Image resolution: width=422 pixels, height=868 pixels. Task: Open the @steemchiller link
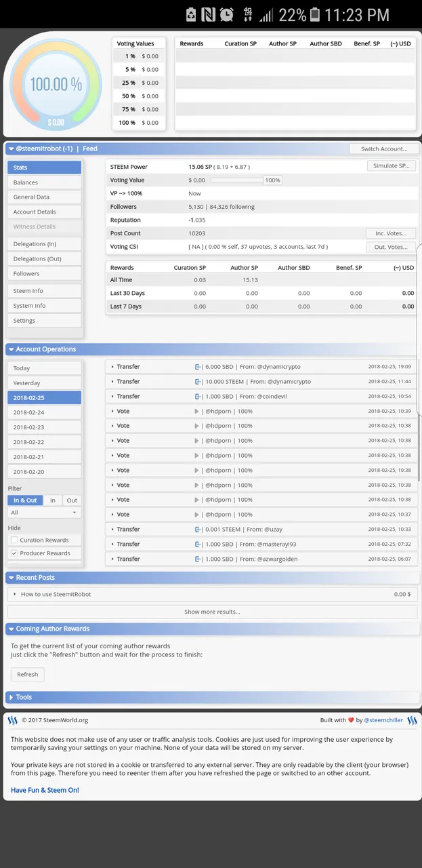click(382, 720)
